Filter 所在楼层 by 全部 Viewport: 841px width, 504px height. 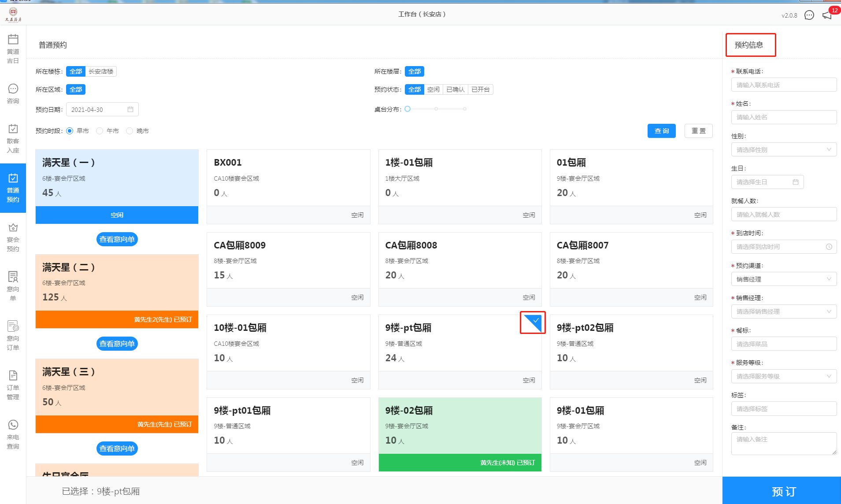[x=415, y=71]
